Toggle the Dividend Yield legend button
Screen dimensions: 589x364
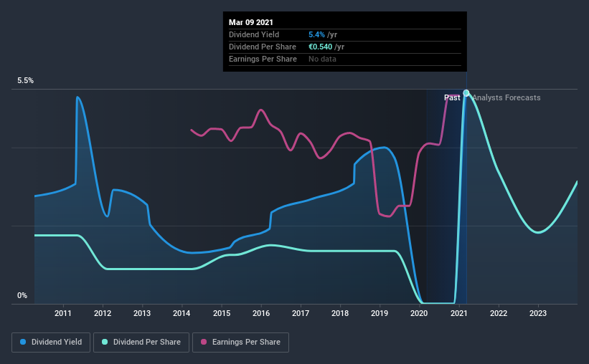tap(51, 343)
